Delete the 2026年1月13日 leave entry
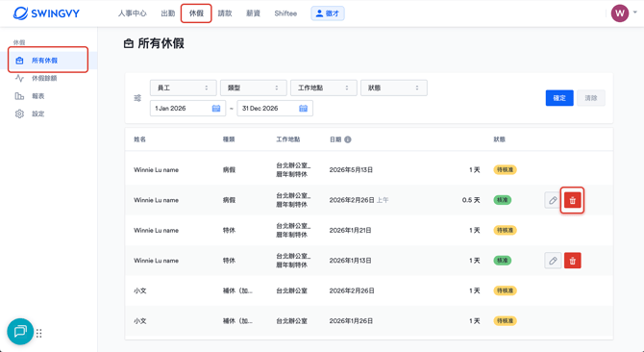This screenshot has height=352, width=644. [573, 261]
